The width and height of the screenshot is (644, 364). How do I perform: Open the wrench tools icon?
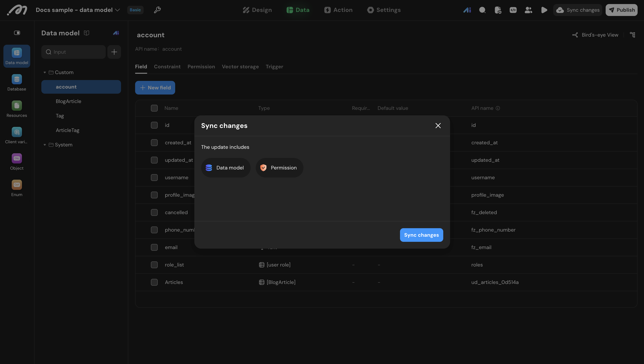point(157,10)
